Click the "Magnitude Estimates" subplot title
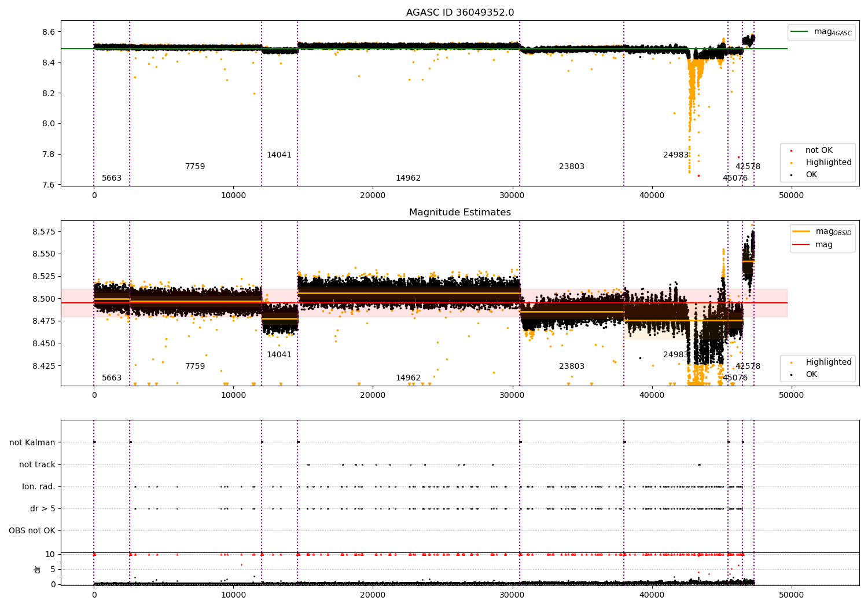This screenshot has height=608, width=868. [460, 213]
